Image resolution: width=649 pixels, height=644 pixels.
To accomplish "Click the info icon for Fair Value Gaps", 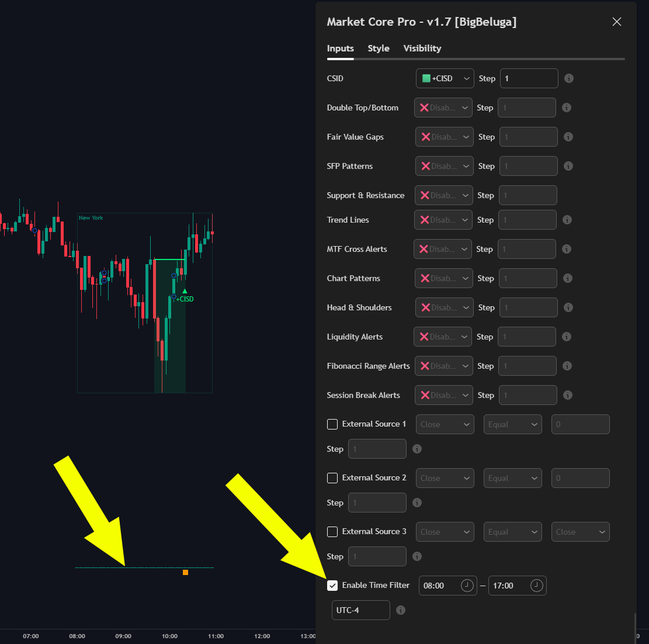I will click(568, 137).
